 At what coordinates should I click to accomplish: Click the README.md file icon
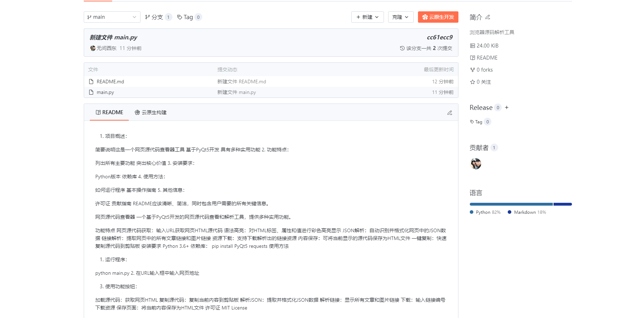[91, 82]
